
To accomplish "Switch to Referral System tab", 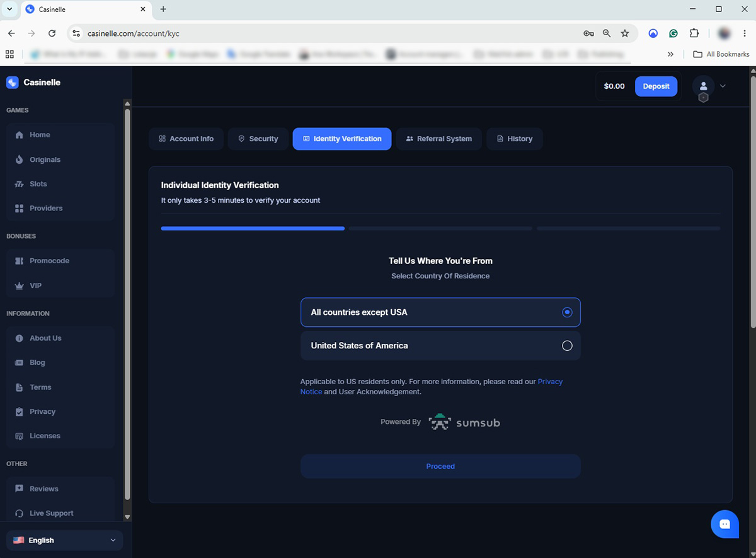I will (439, 139).
